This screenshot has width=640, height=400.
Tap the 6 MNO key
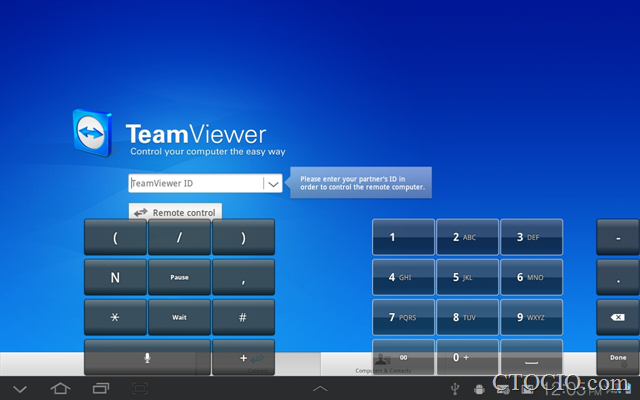point(531,277)
